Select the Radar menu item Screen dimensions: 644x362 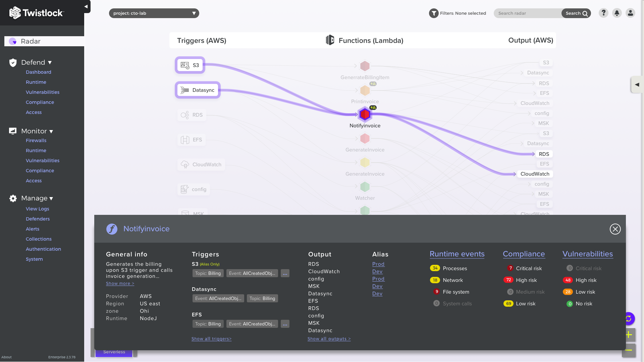[44, 41]
